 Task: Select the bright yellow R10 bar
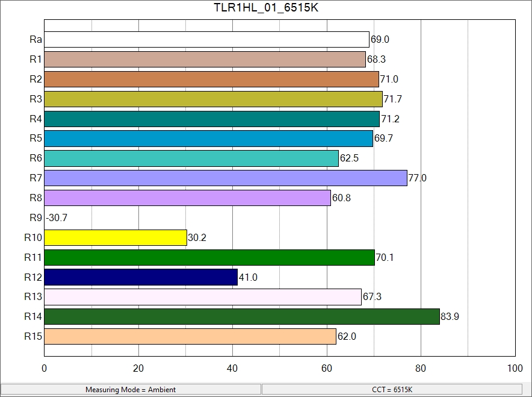coord(116,237)
